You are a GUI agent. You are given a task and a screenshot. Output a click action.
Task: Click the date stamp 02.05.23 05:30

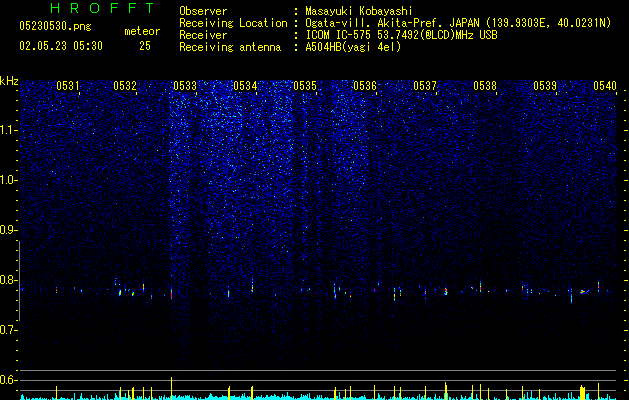click(x=61, y=46)
